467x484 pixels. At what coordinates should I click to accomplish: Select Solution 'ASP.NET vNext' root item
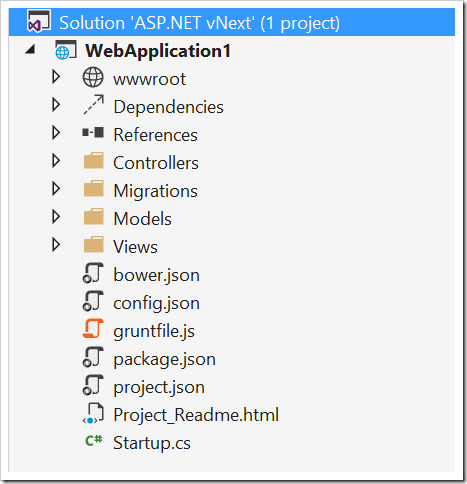232,22
